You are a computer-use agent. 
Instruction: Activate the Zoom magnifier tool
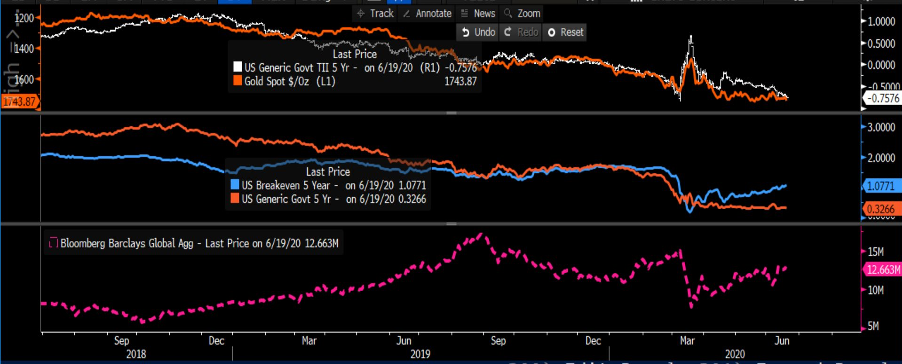[x=521, y=13]
